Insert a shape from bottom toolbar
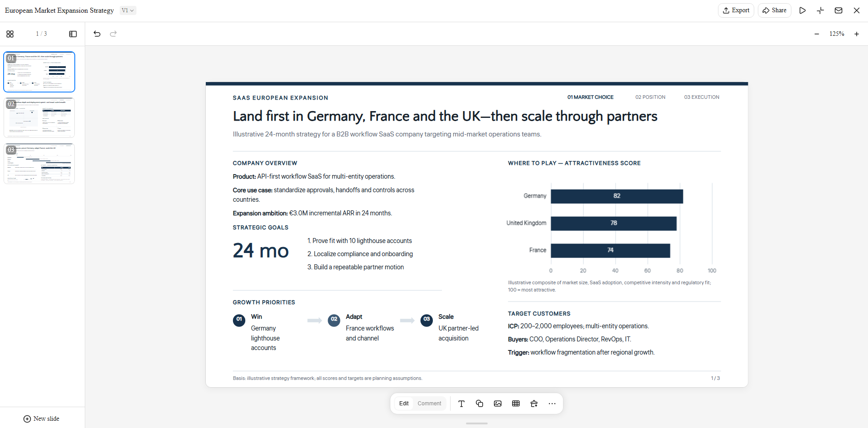The image size is (868, 428). click(480, 404)
